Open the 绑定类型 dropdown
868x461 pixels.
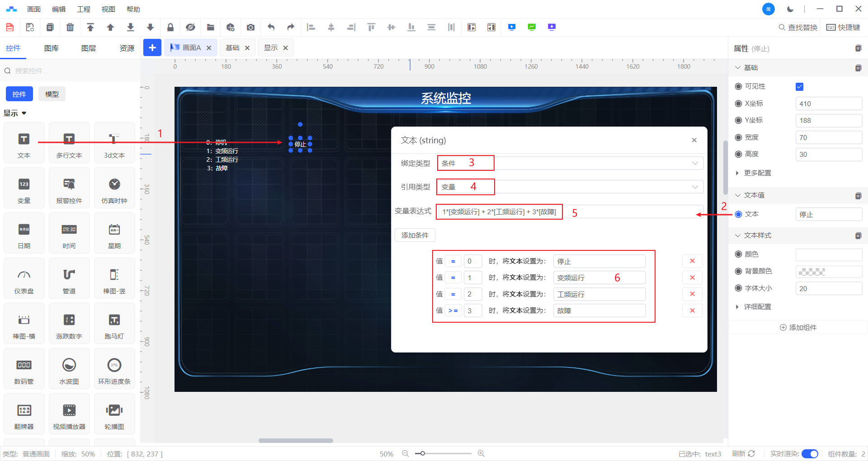570,163
